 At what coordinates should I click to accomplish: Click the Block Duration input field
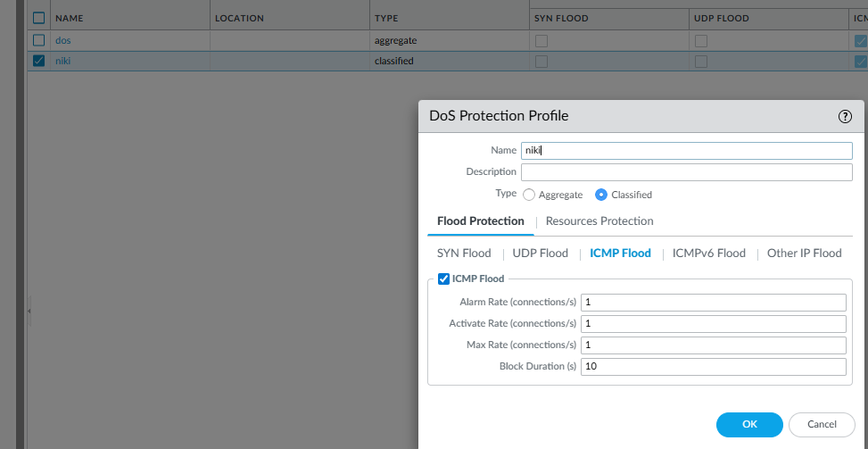point(713,367)
